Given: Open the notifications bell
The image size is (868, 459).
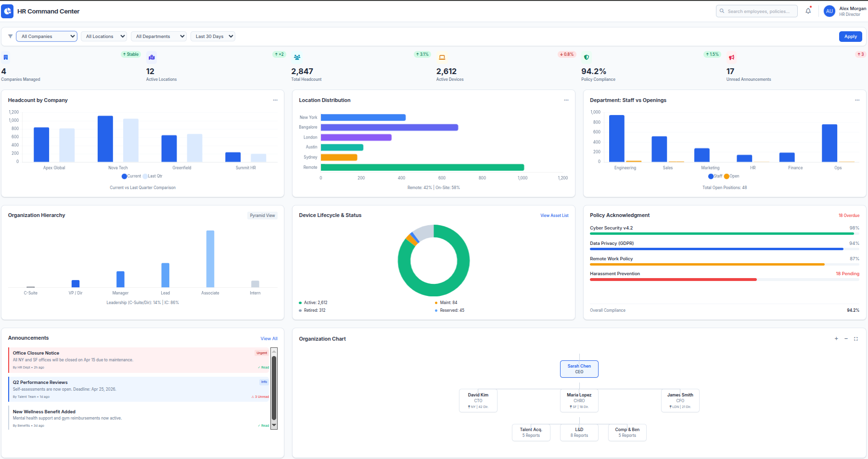Looking at the screenshot, I should coord(808,11).
